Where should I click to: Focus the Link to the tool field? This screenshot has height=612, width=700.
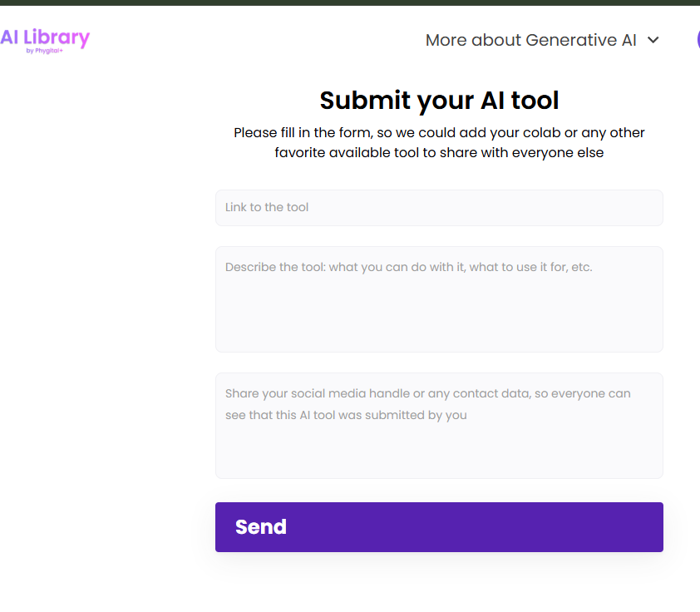[439, 208]
